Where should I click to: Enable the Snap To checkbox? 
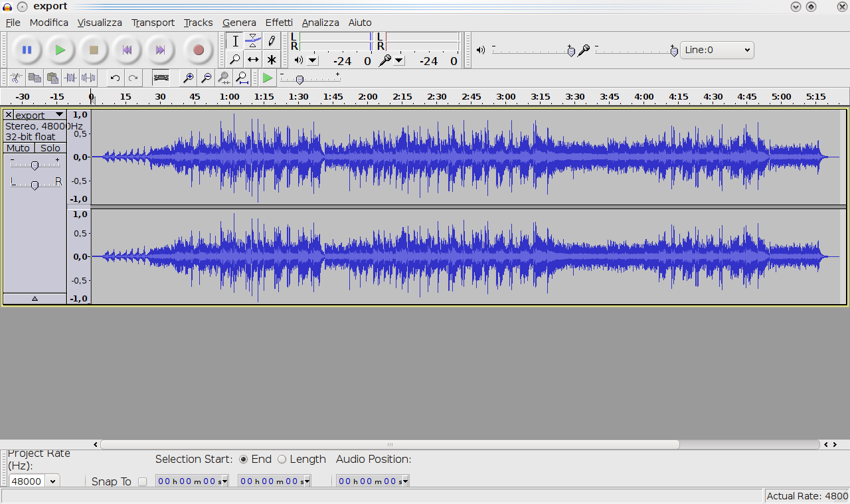pos(142,481)
